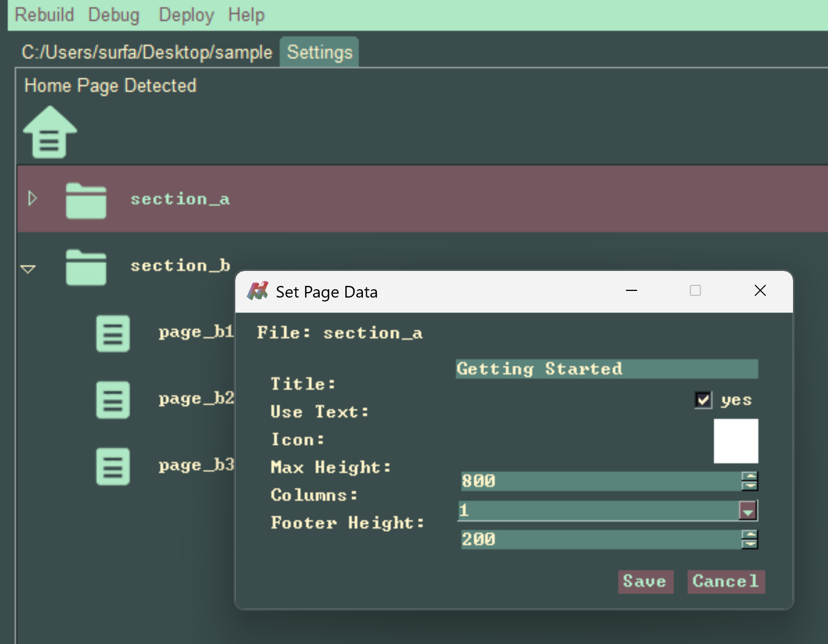Click the section_a folder icon
828x644 pixels.
(86, 200)
